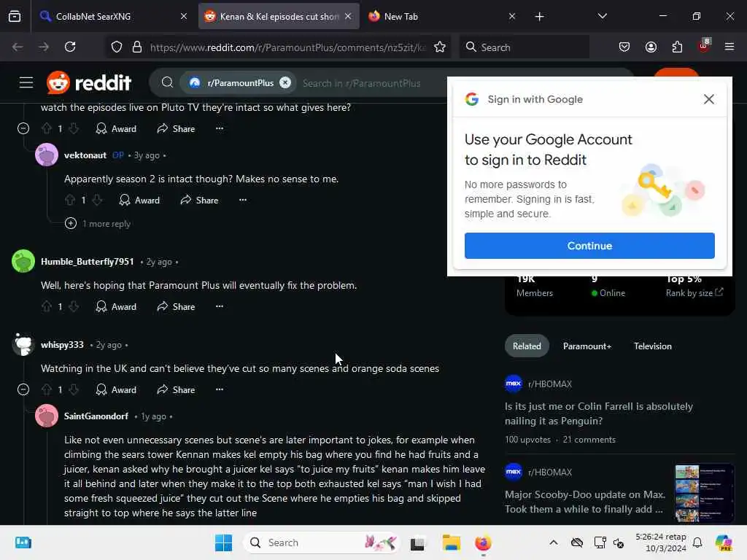The width and height of the screenshot is (747, 560).
Task: Upvote vektonaut's comment
Action: click(x=70, y=200)
